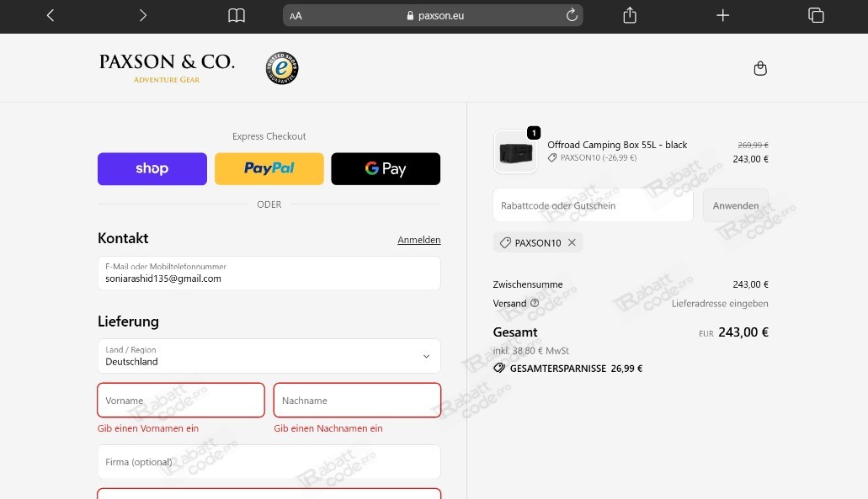Click the paxson.eu address bar
The height and width of the screenshot is (499, 868).
(x=433, y=15)
